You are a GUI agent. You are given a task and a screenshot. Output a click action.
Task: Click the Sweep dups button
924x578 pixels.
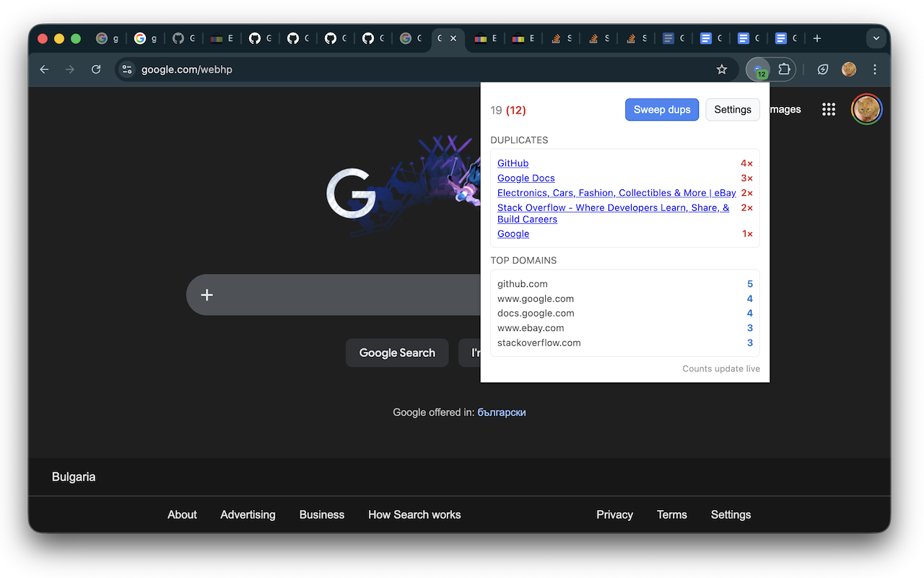pos(662,110)
